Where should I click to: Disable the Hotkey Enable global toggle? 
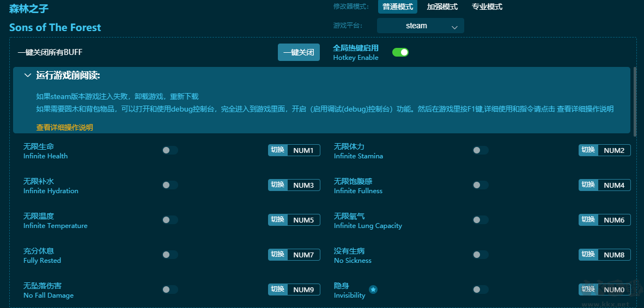[x=400, y=52]
